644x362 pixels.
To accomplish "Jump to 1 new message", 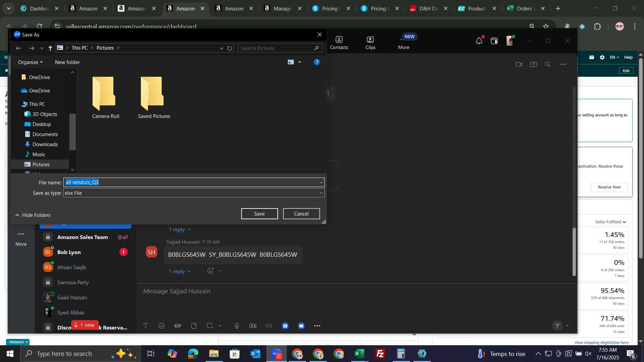I will coord(85,325).
